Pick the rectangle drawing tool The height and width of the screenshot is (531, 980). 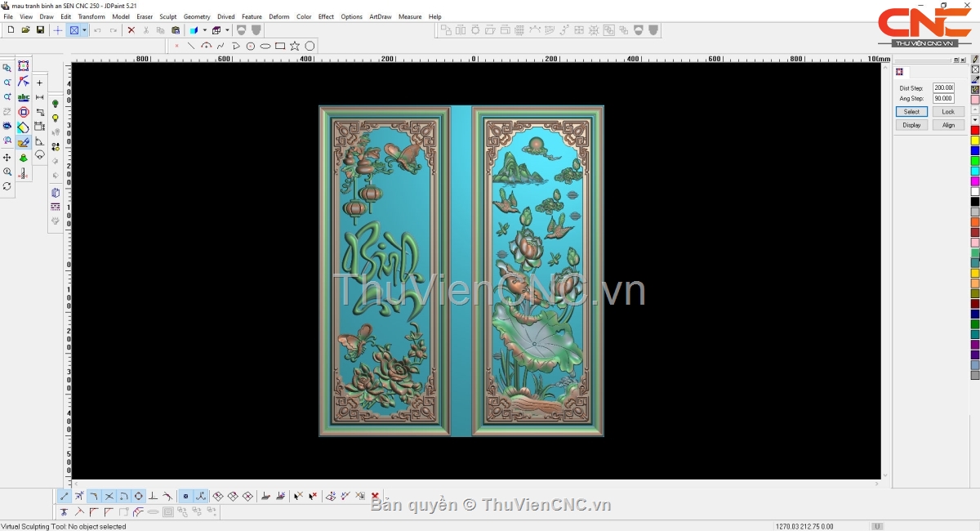tap(280, 46)
